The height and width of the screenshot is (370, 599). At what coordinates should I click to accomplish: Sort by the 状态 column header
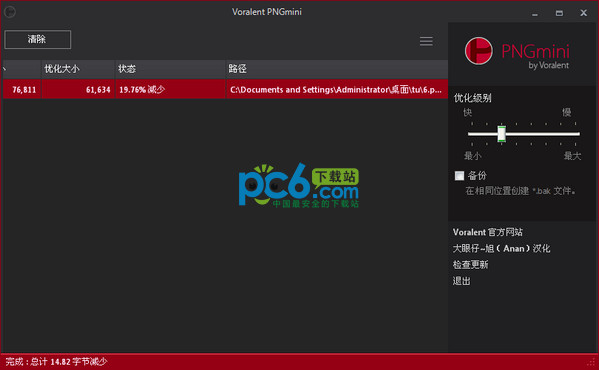(x=170, y=69)
